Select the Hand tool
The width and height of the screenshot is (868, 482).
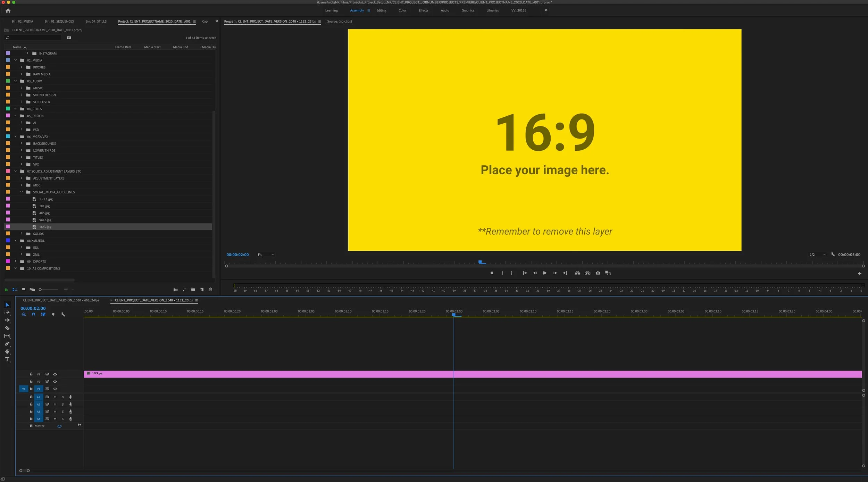(x=7, y=351)
